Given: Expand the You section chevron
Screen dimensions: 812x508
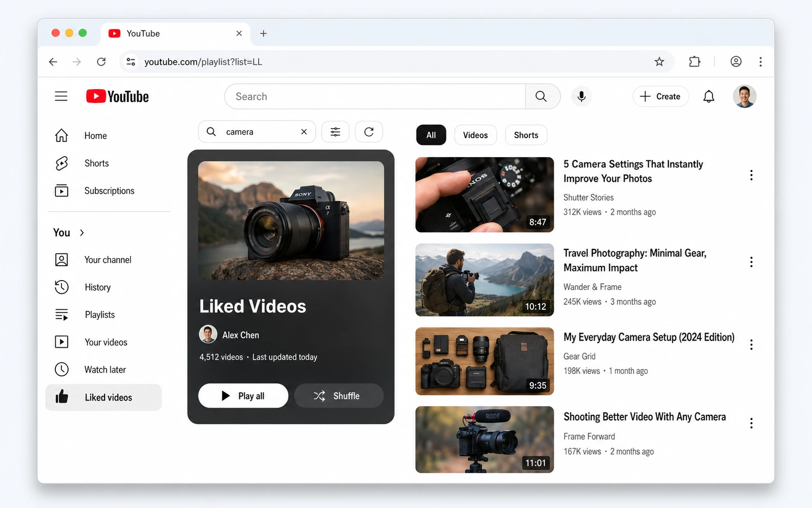Looking at the screenshot, I should (82, 232).
